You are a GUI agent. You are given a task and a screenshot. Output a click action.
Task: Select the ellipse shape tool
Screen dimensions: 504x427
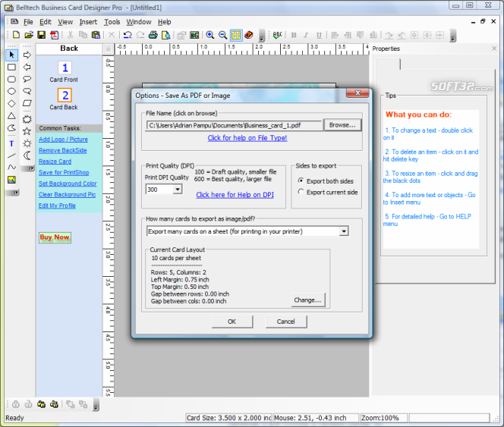(11, 92)
